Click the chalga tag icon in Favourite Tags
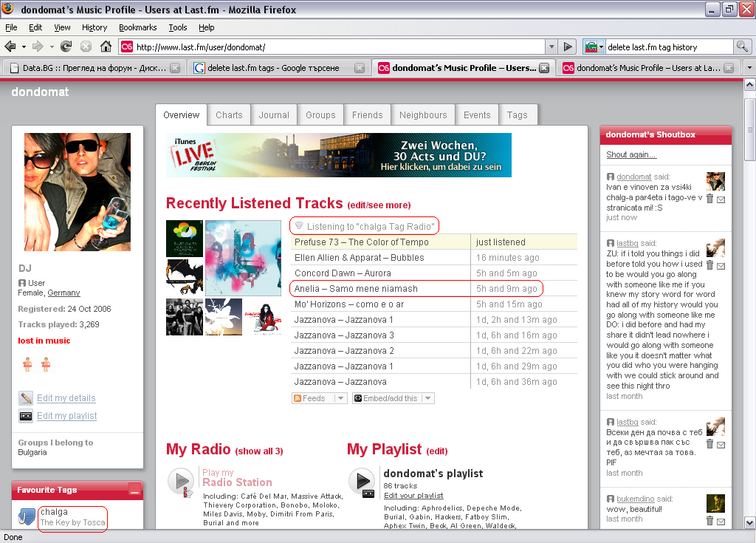The height and width of the screenshot is (543, 756). point(27,516)
